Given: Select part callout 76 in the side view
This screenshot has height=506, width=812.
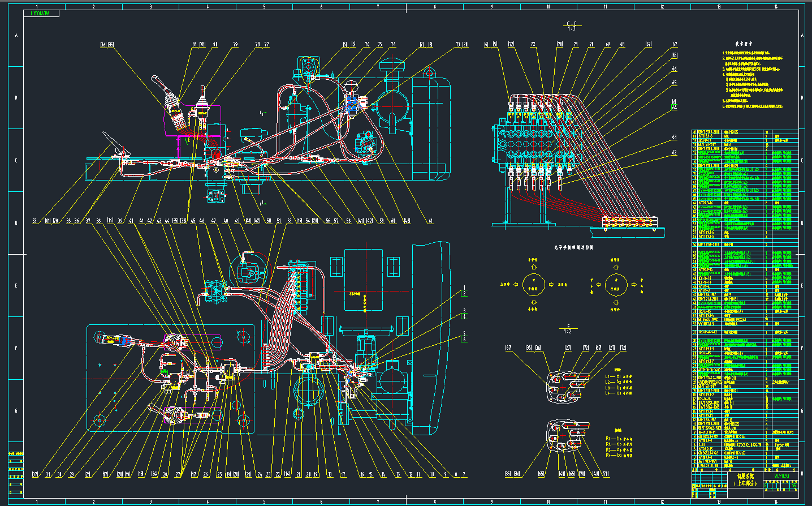Looking at the screenshot, I should click(x=367, y=44).
